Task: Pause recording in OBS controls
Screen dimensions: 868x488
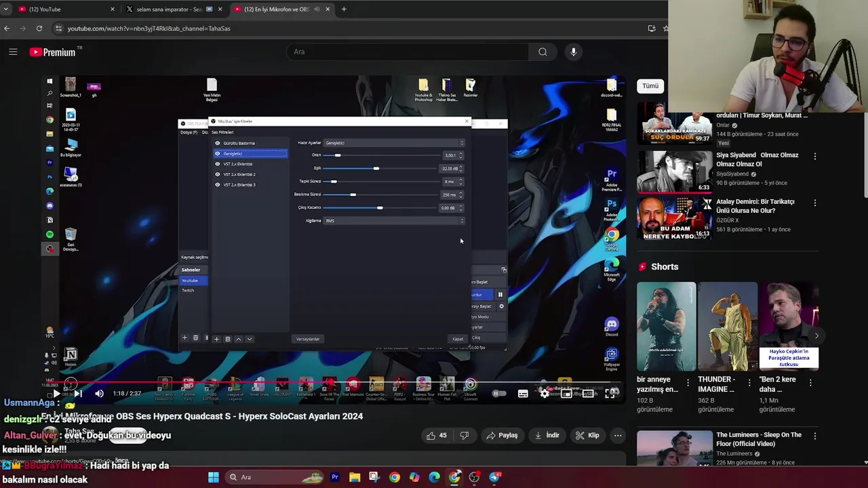Action: coord(500,294)
